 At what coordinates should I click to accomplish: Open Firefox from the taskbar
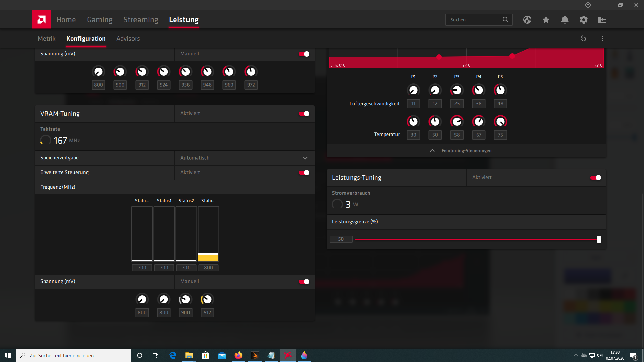point(238,355)
